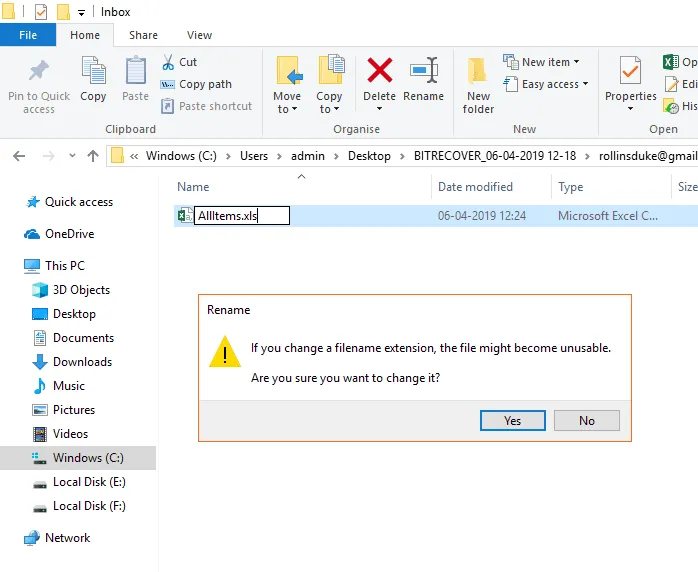
Task: Click the Edit icon in Open group
Action: point(671,84)
